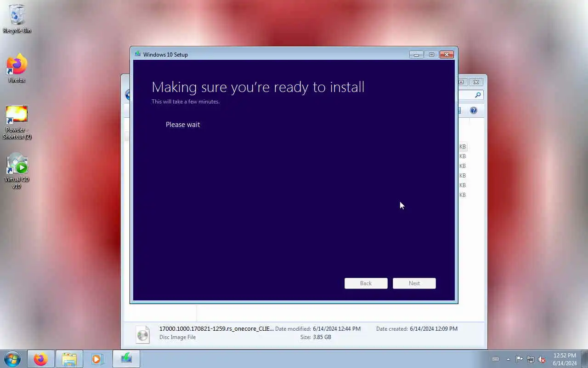588x368 pixels.
Task: Click the Back button in Setup
Action: 366,283
